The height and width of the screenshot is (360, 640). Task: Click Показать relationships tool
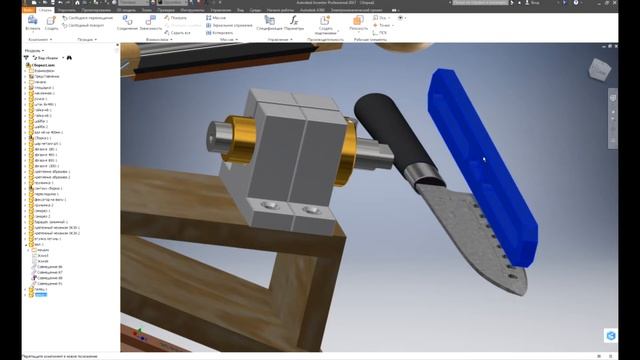coord(176,18)
